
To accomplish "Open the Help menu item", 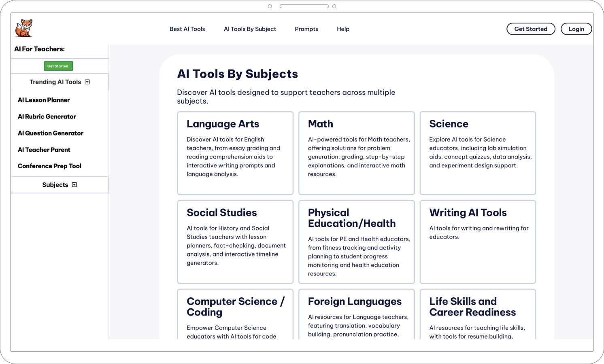I will pos(343,29).
